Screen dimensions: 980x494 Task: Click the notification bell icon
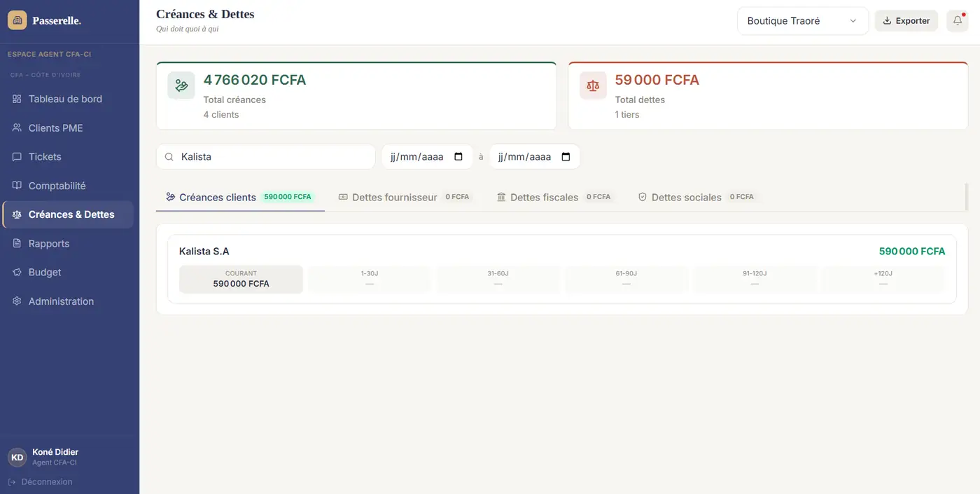coord(958,20)
